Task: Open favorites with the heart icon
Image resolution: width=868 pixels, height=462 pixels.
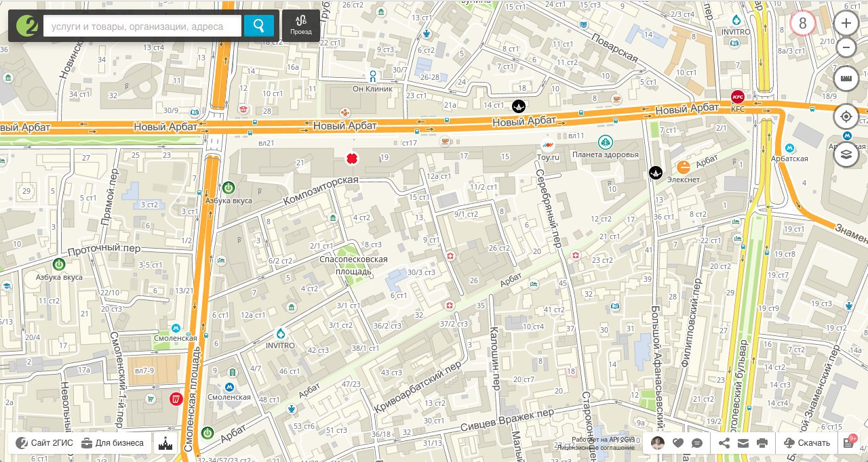Action: (677, 443)
